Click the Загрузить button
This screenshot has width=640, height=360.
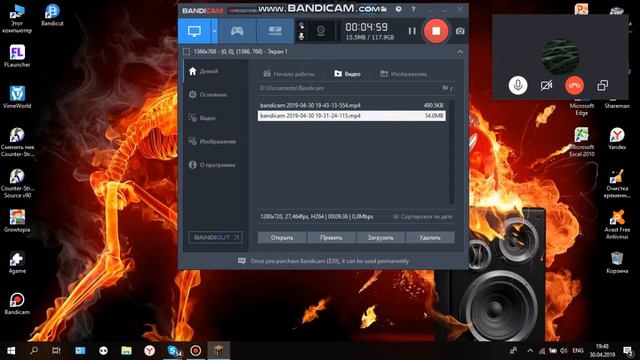(381, 238)
